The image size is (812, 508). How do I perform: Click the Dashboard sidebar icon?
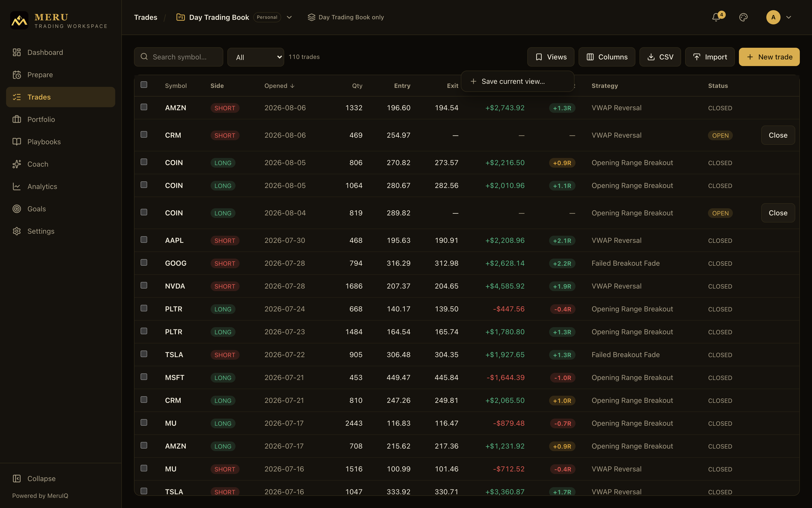(x=17, y=52)
